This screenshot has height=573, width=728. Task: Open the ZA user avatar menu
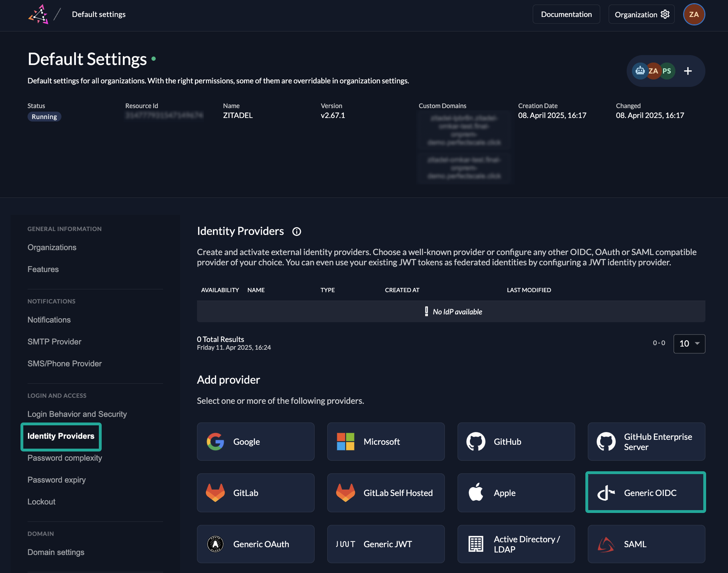tap(694, 14)
